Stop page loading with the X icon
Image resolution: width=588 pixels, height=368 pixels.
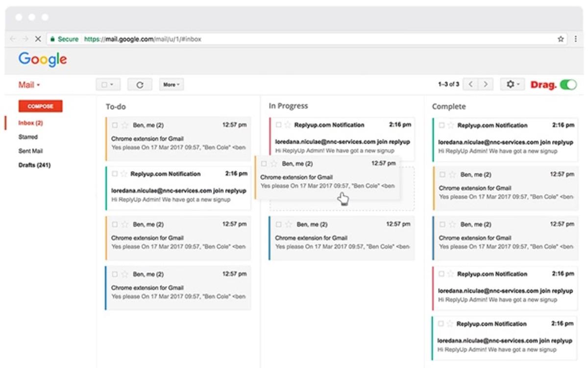(x=38, y=39)
